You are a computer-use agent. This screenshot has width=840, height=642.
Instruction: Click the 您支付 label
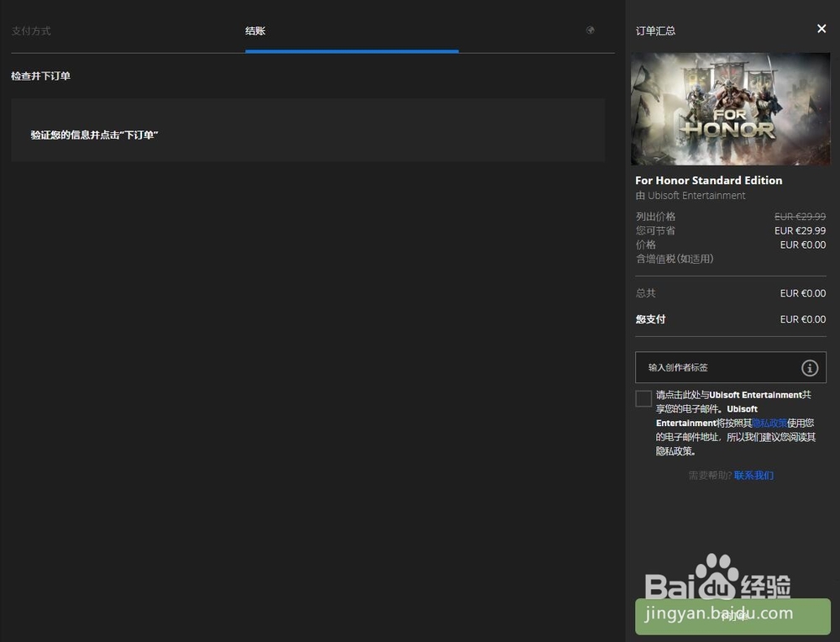pyautogui.click(x=650, y=319)
